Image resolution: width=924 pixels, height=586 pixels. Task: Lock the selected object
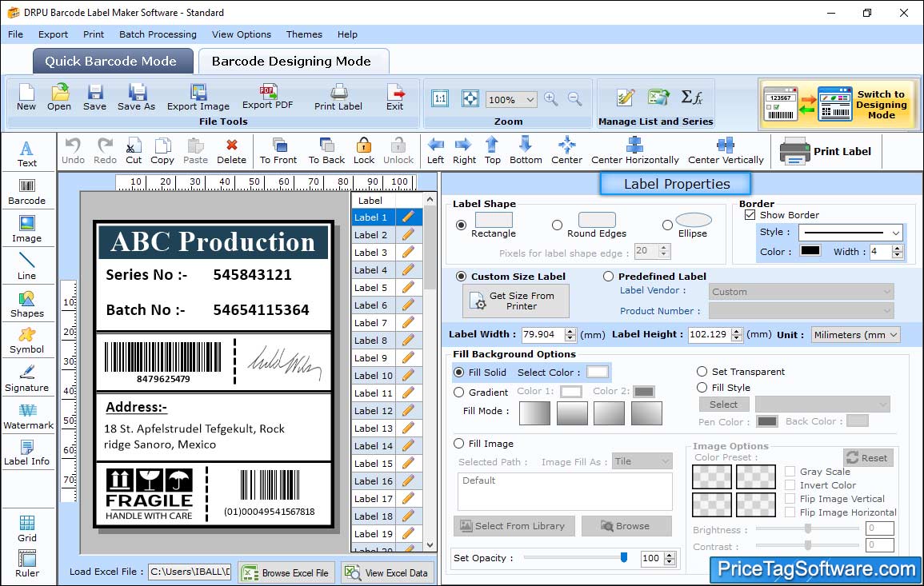coord(364,151)
